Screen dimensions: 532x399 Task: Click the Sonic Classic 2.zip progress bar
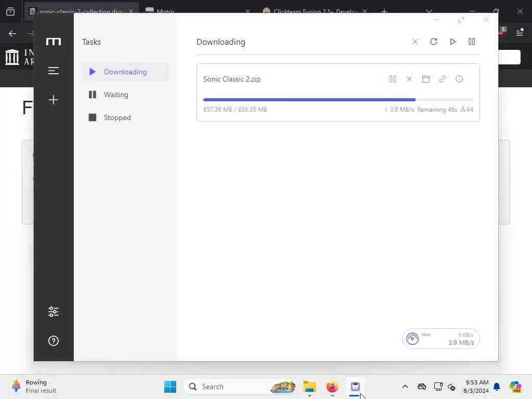click(338, 100)
